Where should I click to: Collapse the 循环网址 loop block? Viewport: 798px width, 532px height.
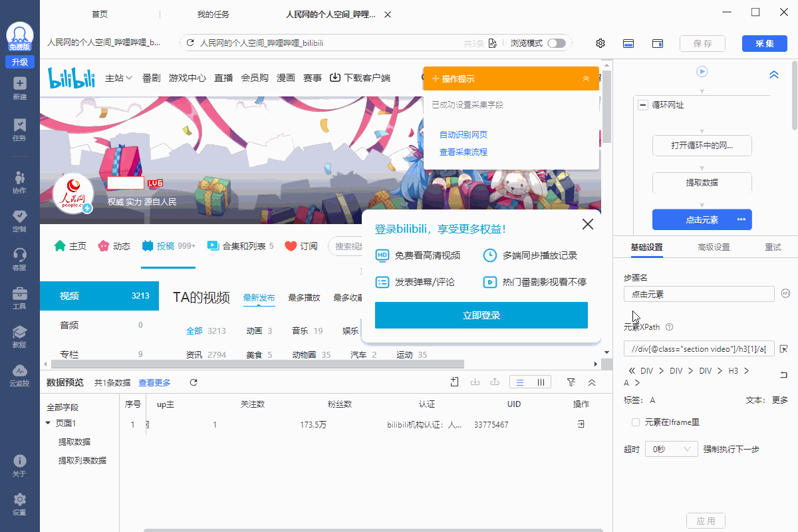click(x=643, y=104)
